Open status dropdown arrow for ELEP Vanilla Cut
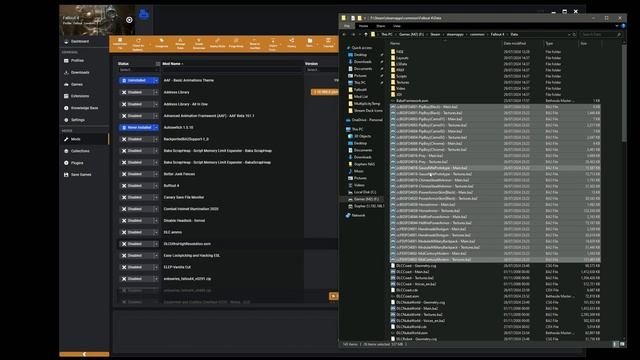 click(x=156, y=267)
